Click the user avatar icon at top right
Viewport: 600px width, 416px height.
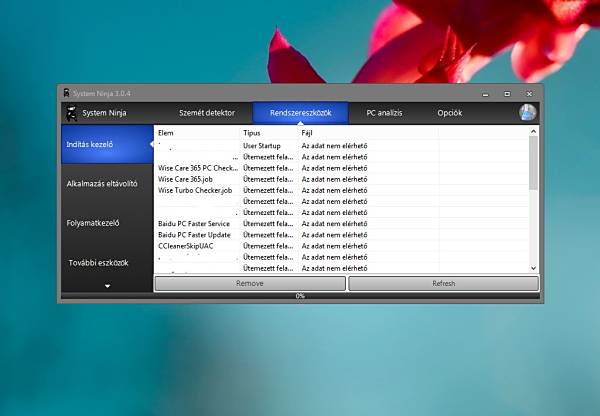coord(528,112)
